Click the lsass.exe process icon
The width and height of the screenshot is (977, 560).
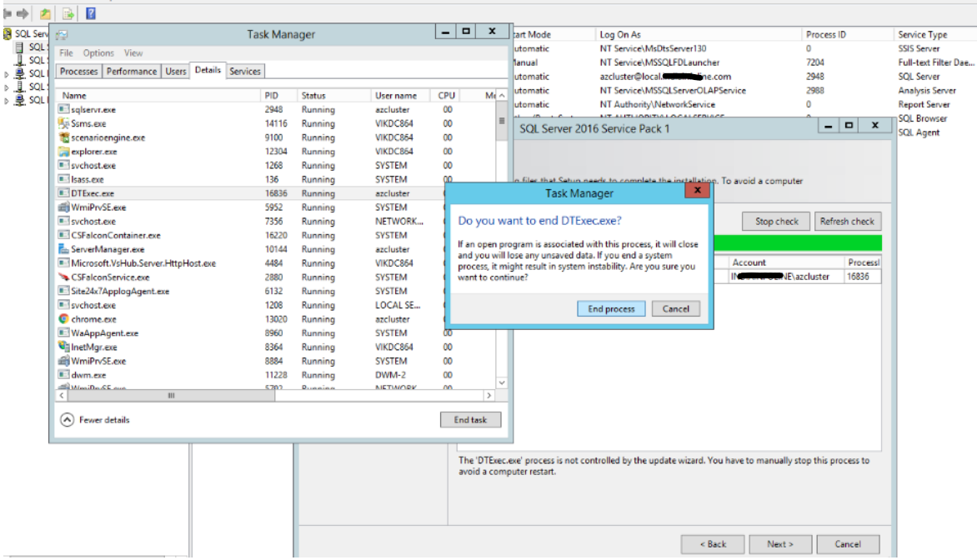(x=63, y=179)
